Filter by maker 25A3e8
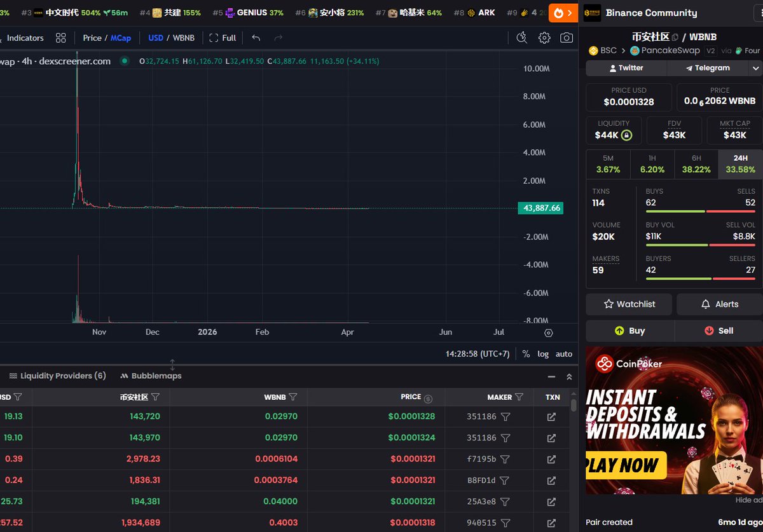Viewport: 763px width, 532px height. tap(504, 501)
